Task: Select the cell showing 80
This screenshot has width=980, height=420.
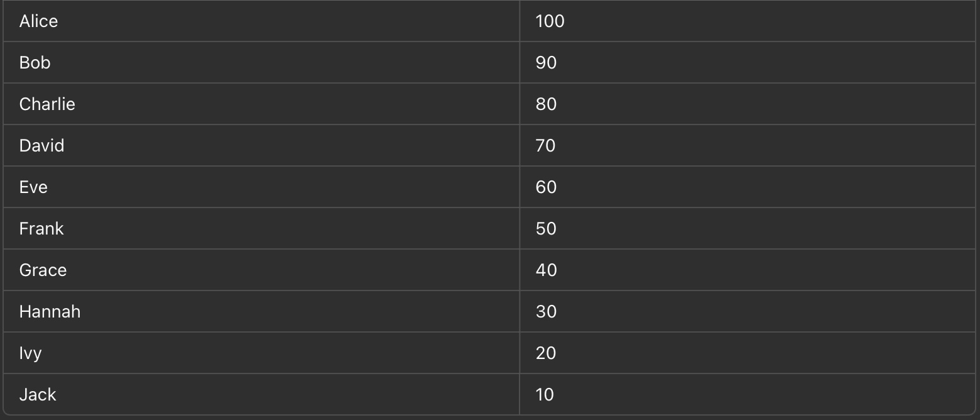Action: pyautogui.click(x=547, y=104)
